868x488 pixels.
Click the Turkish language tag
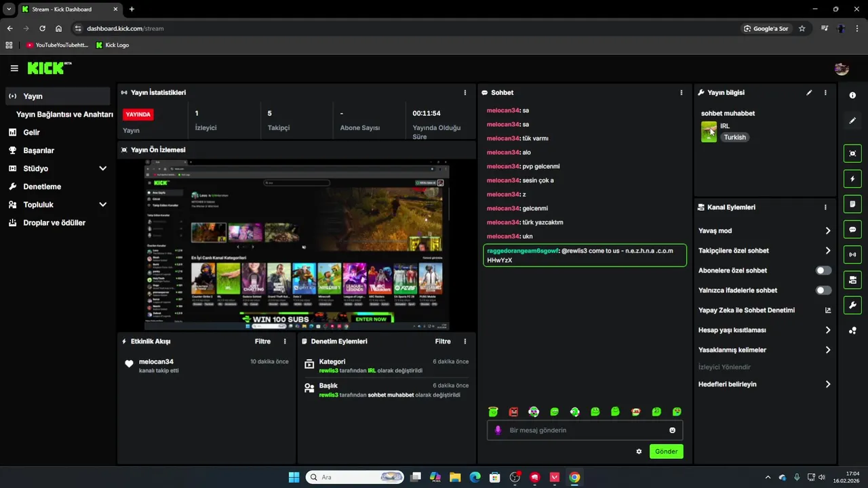[734, 137]
